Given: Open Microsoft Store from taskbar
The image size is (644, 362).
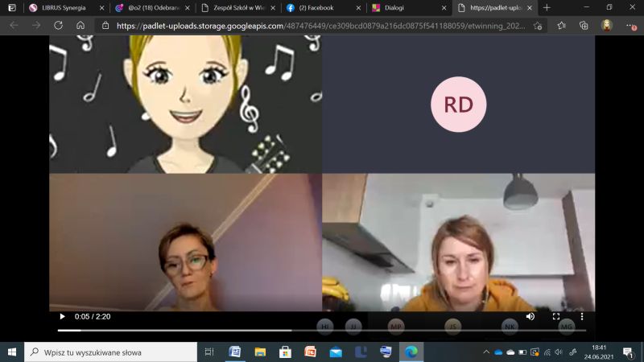Looking at the screenshot, I should click(285, 352).
